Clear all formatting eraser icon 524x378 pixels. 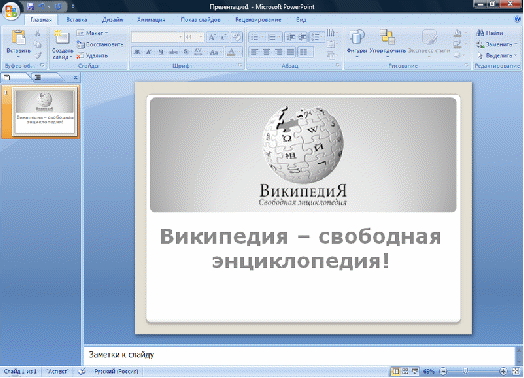(236, 37)
